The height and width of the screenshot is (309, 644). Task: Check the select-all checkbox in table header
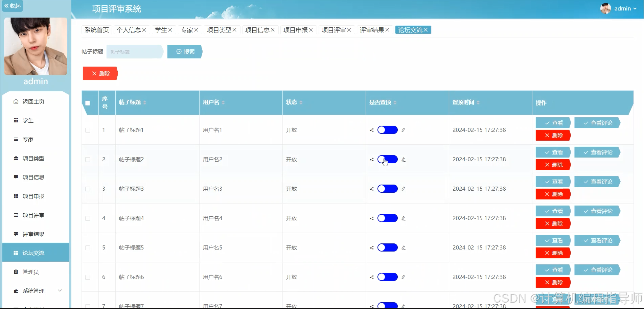[88, 103]
